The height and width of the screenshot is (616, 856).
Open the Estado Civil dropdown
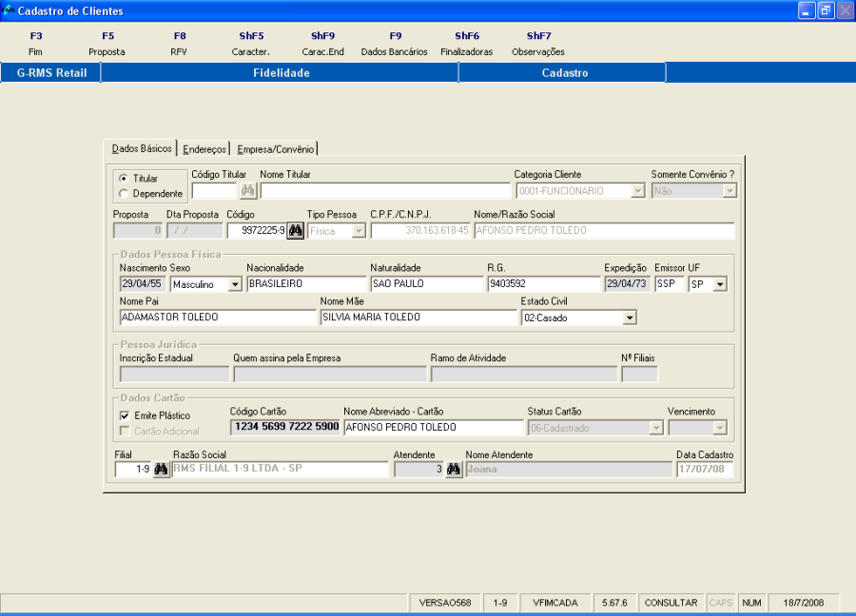(629, 318)
